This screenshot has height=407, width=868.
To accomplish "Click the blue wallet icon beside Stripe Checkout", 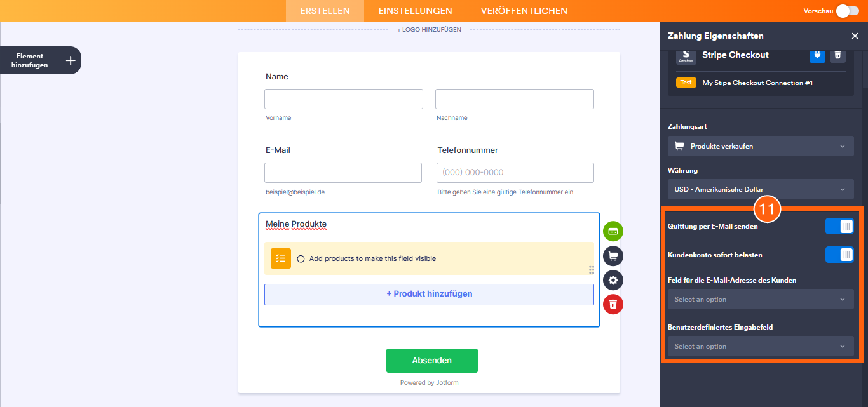I will point(817,56).
